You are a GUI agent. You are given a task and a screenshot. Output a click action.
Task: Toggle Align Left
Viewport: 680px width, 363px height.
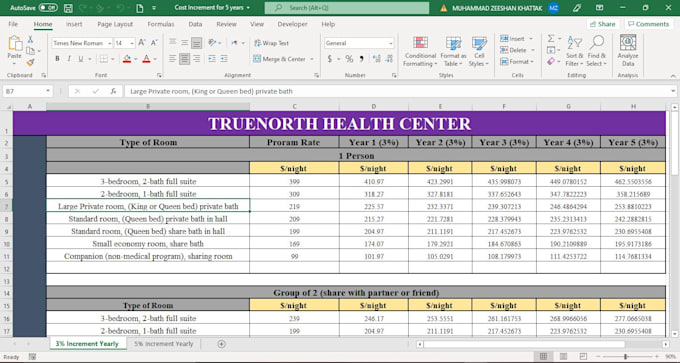click(173, 59)
